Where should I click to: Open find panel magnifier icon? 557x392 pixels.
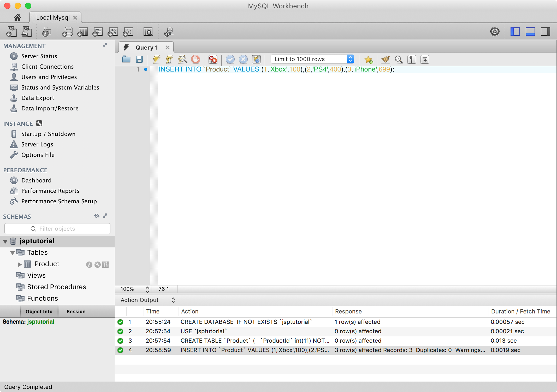coord(399,59)
